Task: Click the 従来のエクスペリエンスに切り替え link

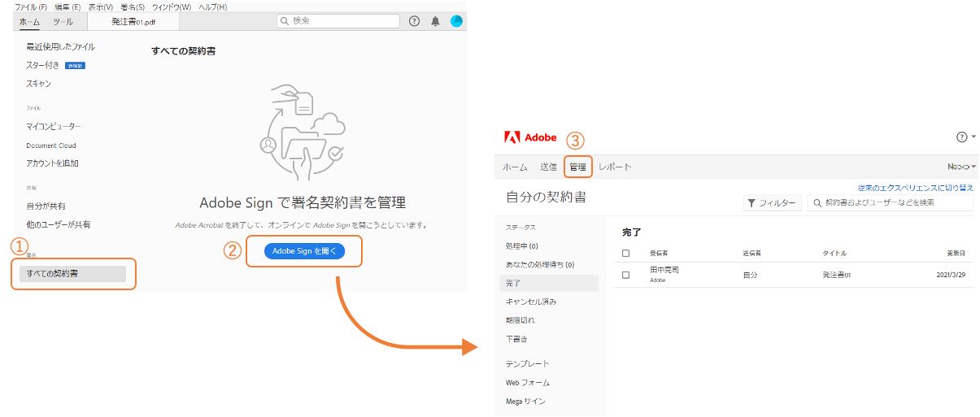Action: 915,187
